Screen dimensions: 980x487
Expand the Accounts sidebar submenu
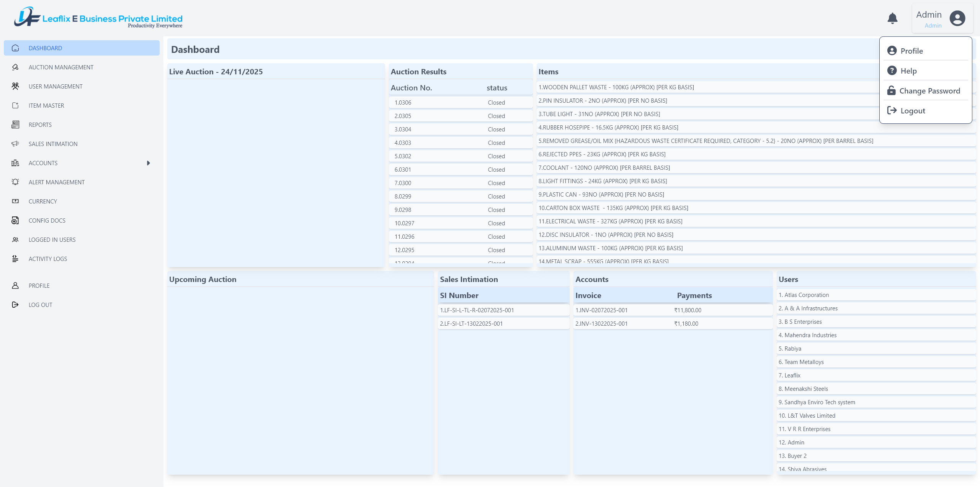pyautogui.click(x=149, y=163)
